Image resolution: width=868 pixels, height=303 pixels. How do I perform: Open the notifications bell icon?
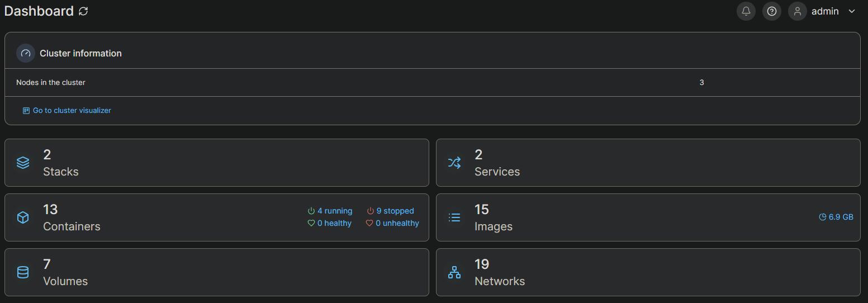coord(746,11)
